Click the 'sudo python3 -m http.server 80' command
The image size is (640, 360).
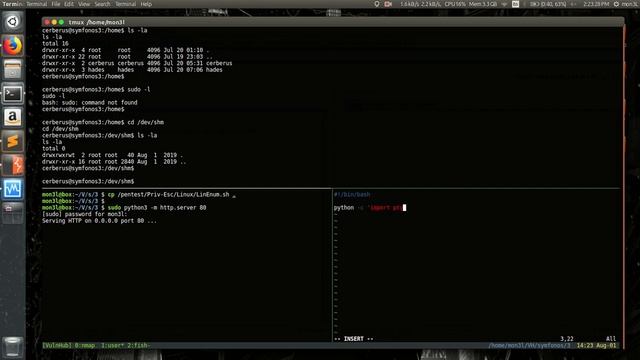click(x=157, y=207)
